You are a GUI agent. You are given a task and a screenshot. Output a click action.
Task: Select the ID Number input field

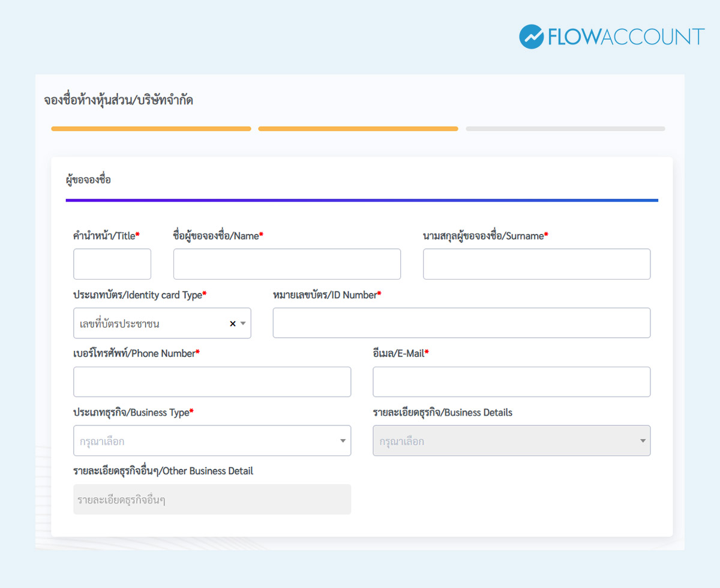461,323
